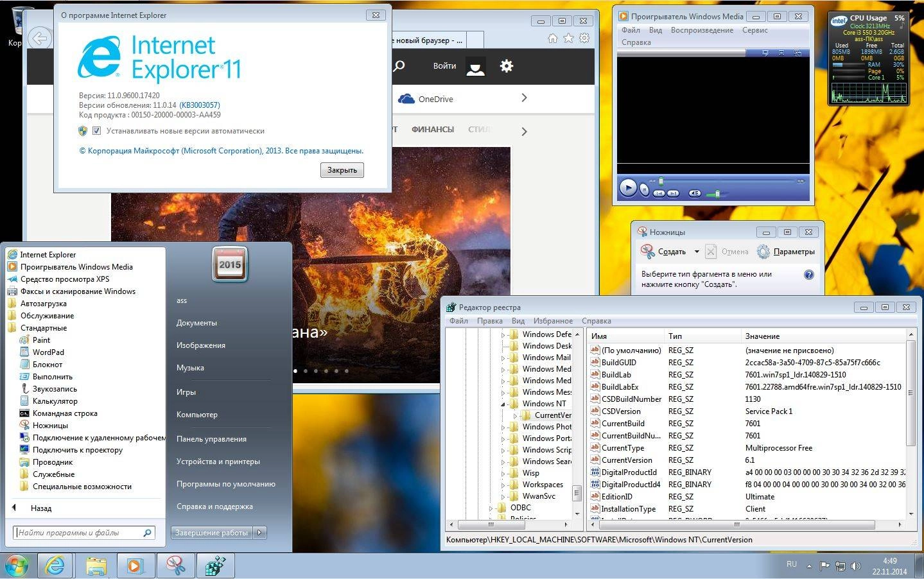Click the Back arrow in Internet Explorer

[x=40, y=39]
